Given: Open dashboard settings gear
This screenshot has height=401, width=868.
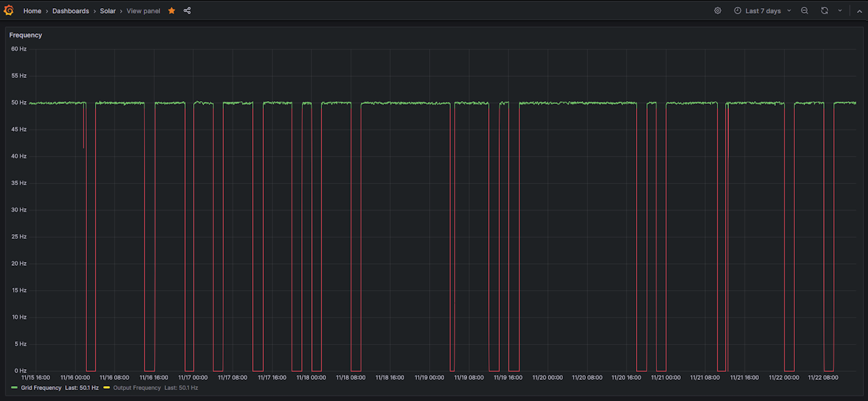Looking at the screenshot, I should point(717,11).
